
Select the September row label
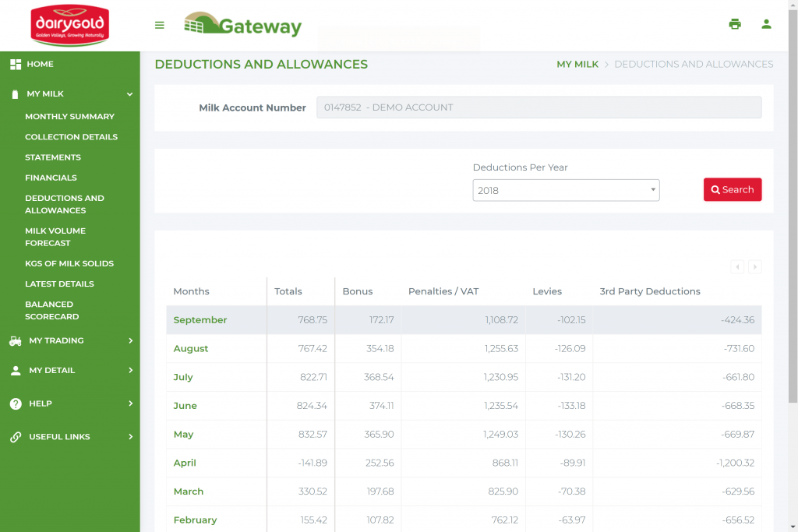click(200, 320)
